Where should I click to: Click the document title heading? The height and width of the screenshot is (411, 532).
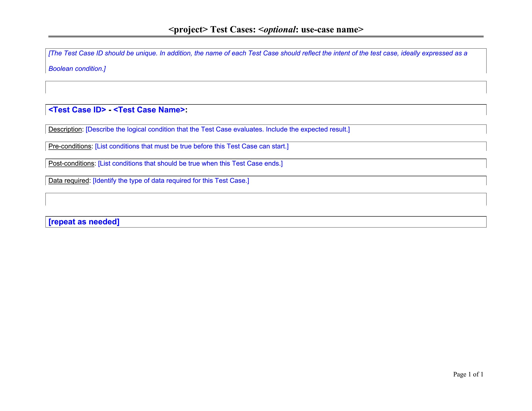266,29
